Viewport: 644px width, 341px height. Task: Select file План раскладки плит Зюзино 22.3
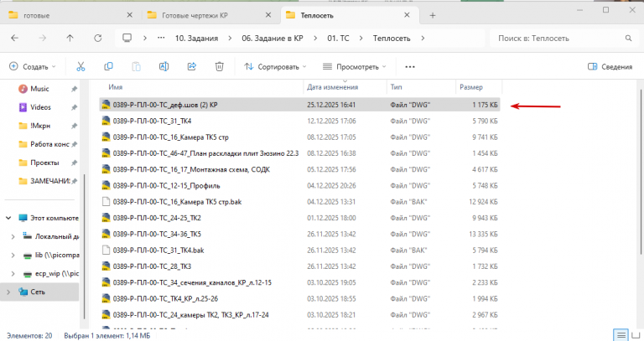point(299,153)
